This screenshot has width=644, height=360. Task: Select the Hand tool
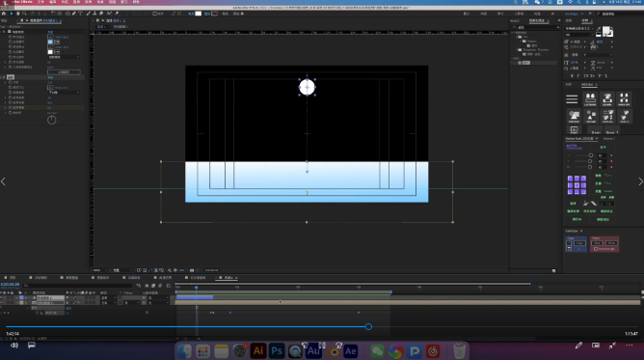[x=17, y=14]
